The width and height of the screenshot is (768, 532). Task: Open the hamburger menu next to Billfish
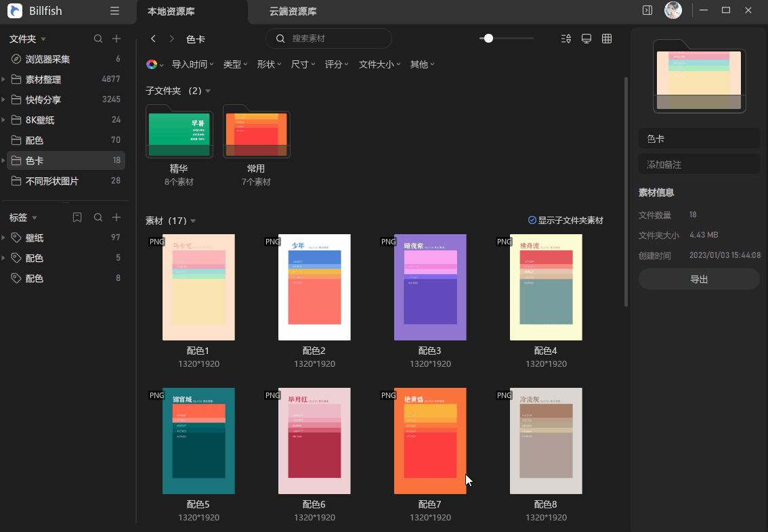[114, 12]
